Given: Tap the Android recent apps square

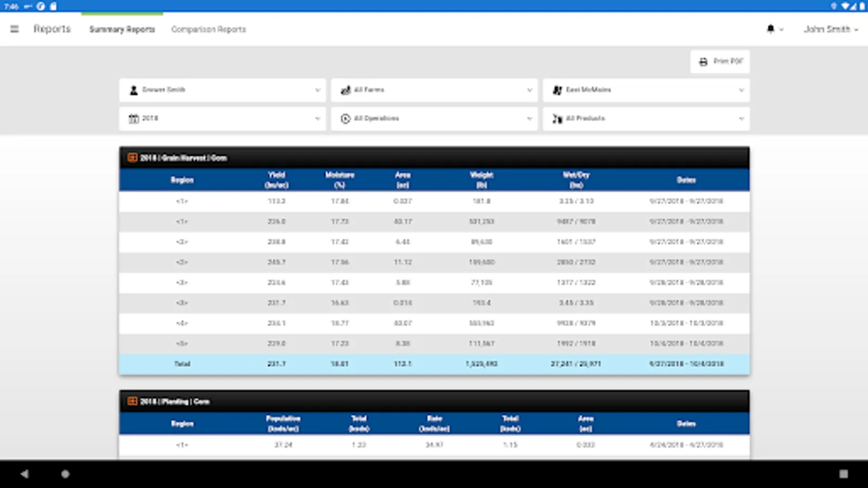Looking at the screenshot, I should point(844,474).
